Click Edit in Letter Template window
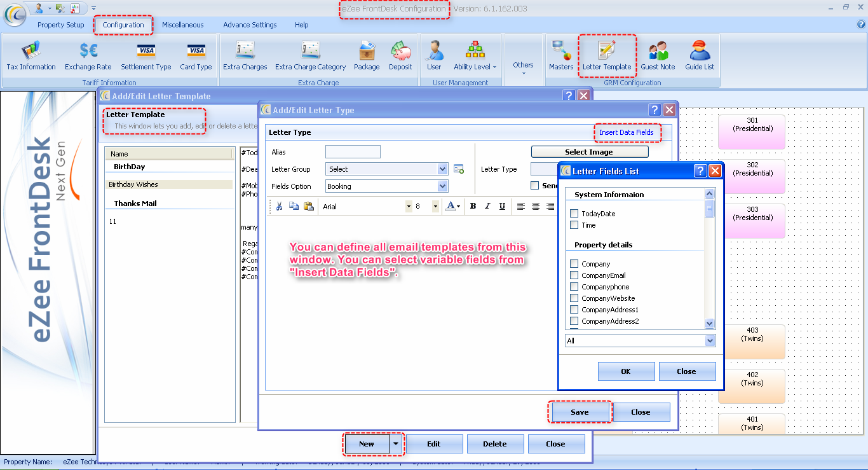This screenshot has width=868, height=470. tap(433, 444)
